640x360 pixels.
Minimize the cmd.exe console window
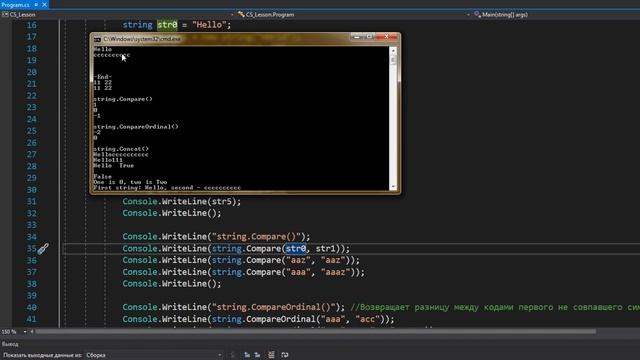(357, 37)
